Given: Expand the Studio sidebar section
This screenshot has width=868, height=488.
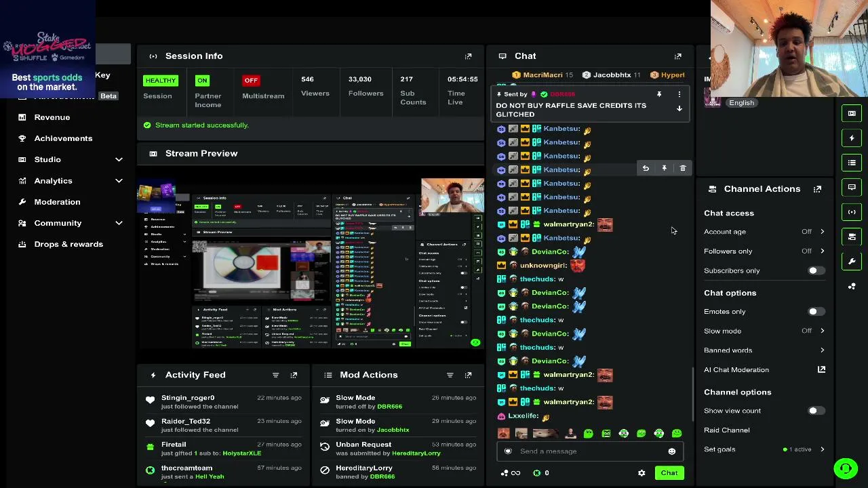Looking at the screenshot, I should (119, 160).
